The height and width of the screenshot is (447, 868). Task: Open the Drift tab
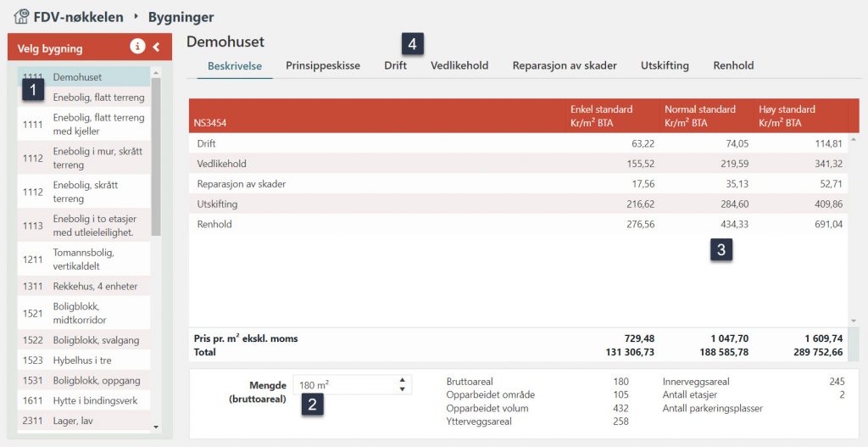395,65
